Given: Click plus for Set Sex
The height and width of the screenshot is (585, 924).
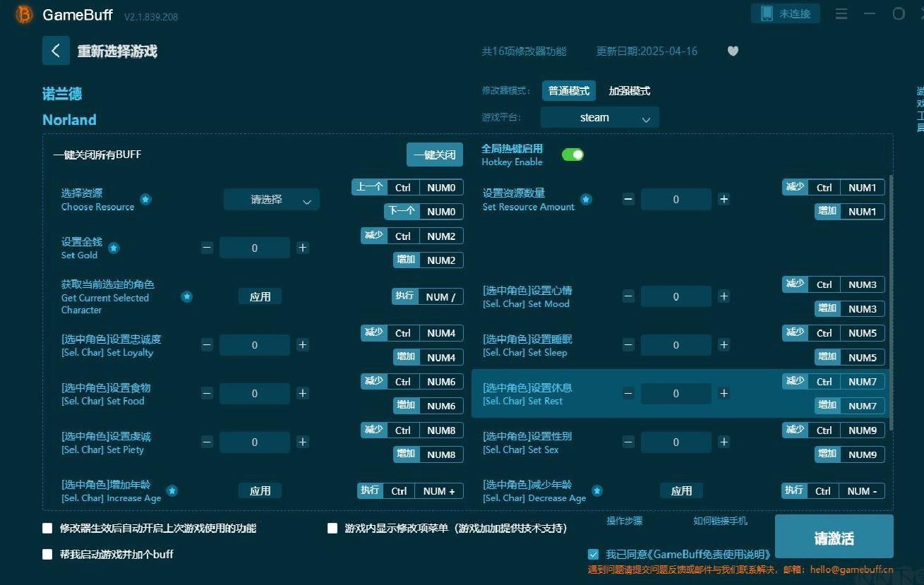Looking at the screenshot, I should tap(724, 442).
